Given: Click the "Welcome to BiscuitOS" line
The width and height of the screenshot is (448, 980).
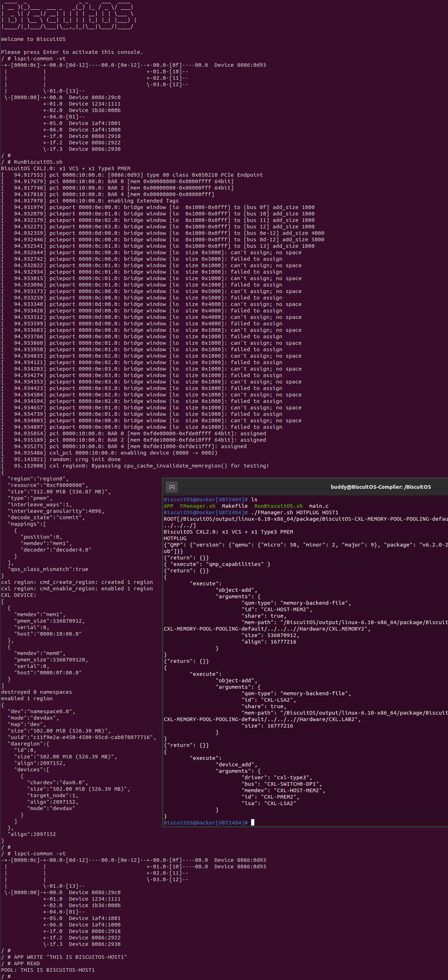Looking at the screenshot, I should tap(33, 39).
